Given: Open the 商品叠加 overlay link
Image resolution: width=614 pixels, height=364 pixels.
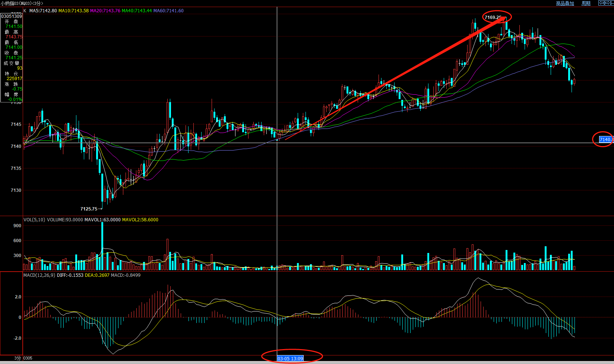Looking at the screenshot, I should (x=565, y=3).
